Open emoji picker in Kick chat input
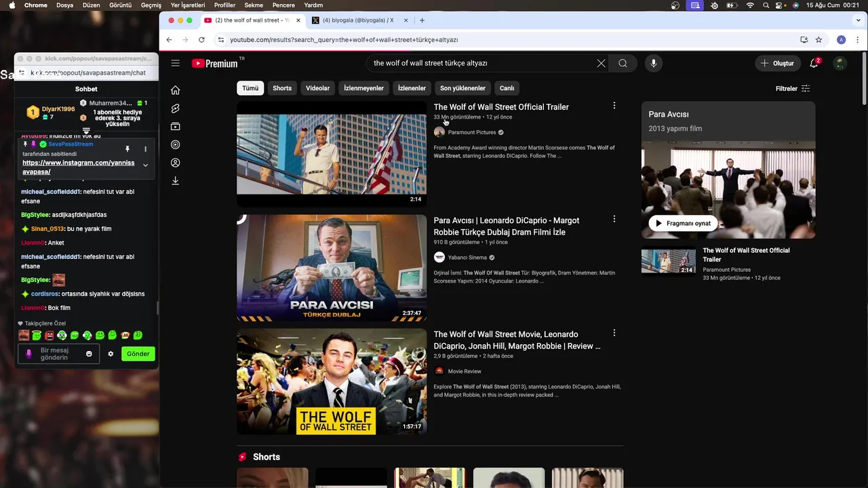This screenshot has height=488, width=868. (x=89, y=354)
